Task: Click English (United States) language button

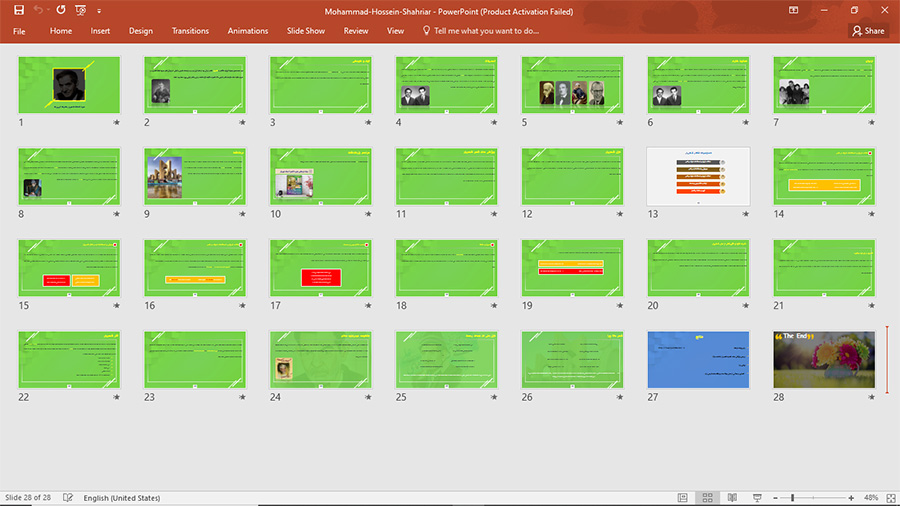Action: click(x=121, y=497)
